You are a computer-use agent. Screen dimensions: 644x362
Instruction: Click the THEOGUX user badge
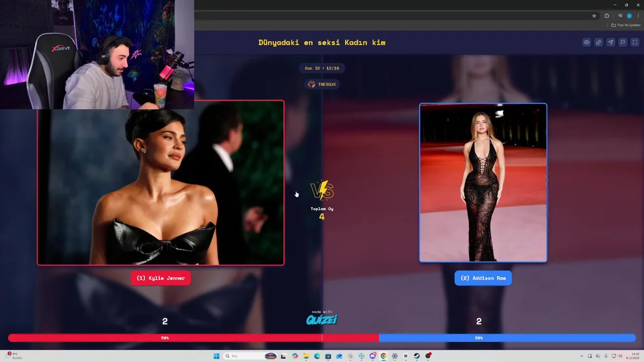coord(322,84)
